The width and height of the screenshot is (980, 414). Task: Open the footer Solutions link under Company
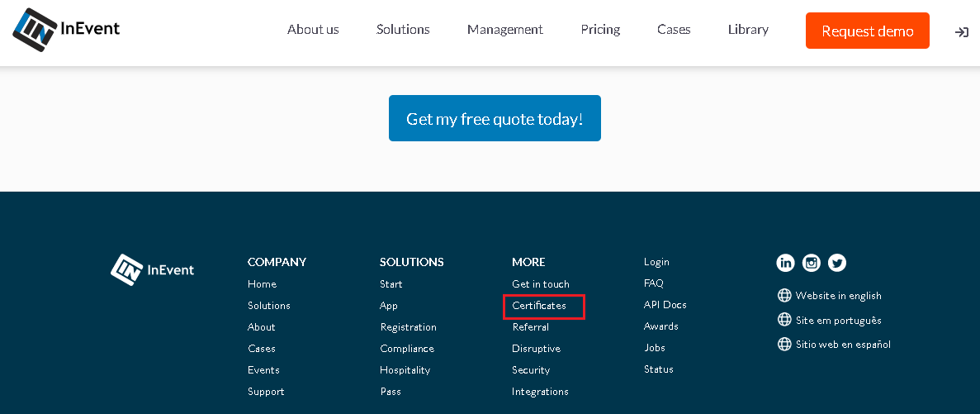pos(269,305)
